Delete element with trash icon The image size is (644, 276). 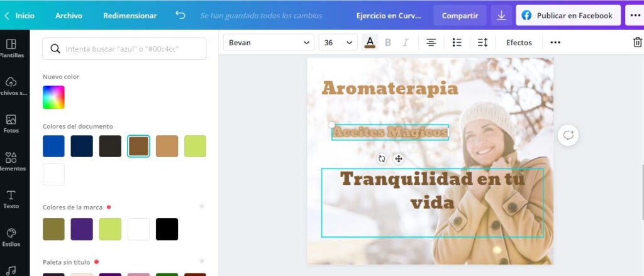tap(637, 42)
